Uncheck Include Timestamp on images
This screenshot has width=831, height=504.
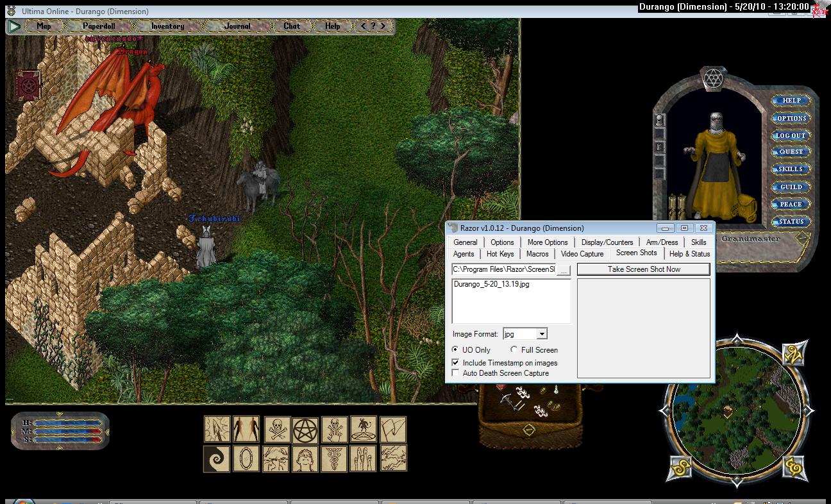455,362
